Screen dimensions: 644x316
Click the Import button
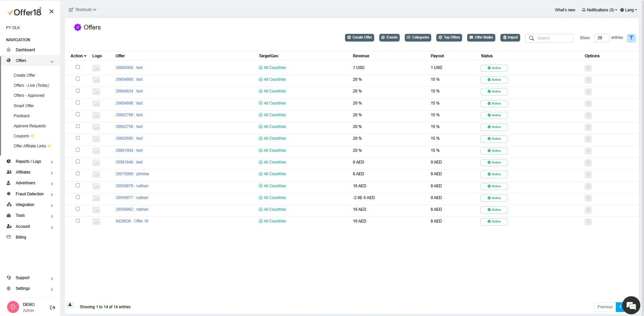coord(510,38)
